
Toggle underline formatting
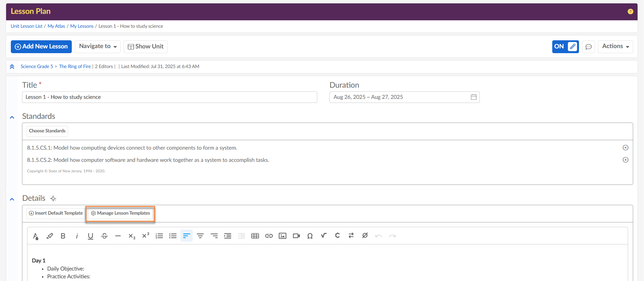pyautogui.click(x=90, y=236)
